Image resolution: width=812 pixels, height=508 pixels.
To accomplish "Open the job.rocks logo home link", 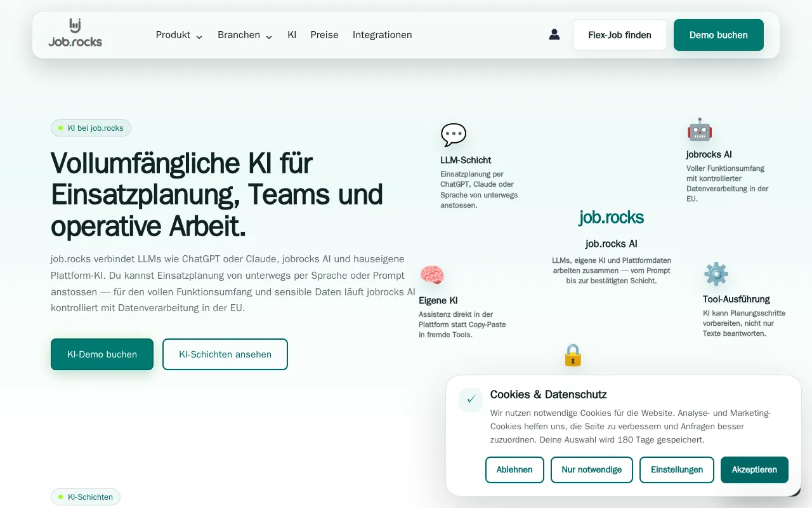I will 75,34.
